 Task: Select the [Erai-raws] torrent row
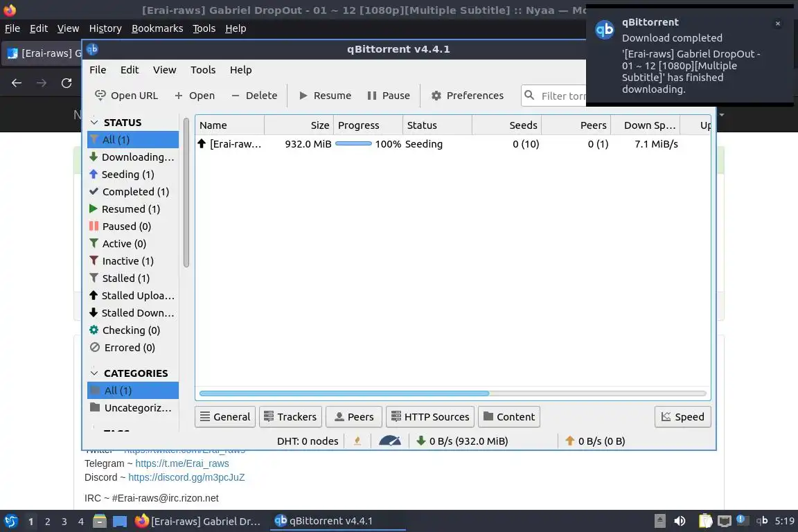point(452,144)
